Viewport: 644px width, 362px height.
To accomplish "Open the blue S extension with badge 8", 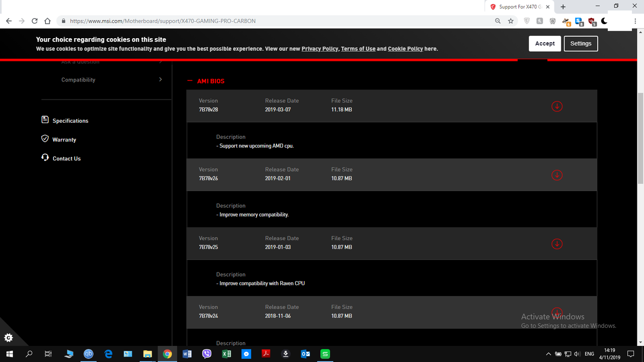I will pos(579,22).
